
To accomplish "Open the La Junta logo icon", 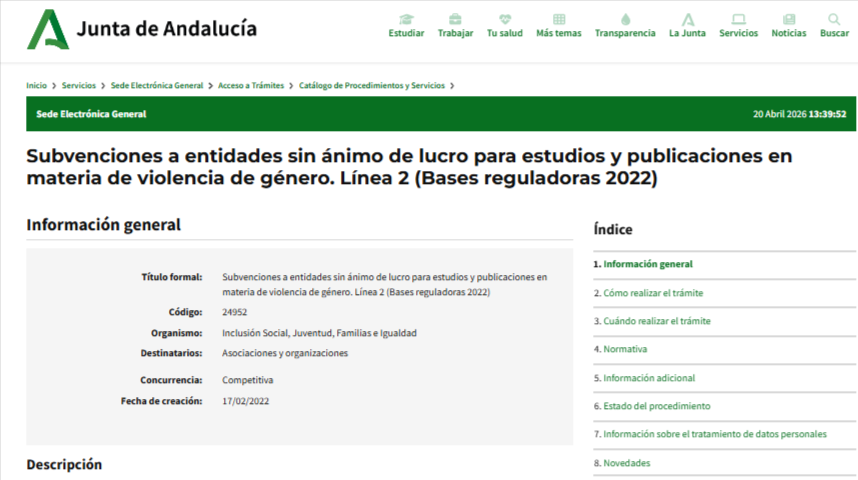I will coord(687,20).
